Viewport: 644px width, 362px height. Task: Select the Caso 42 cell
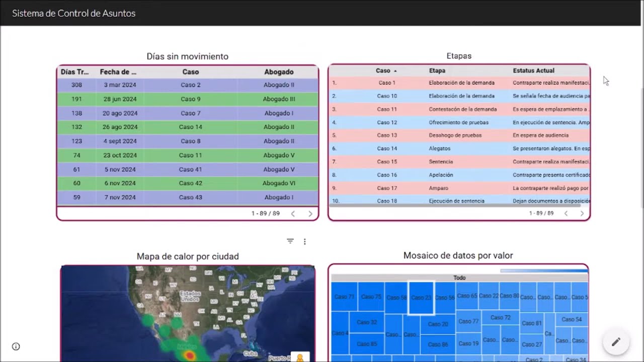pos(191,184)
